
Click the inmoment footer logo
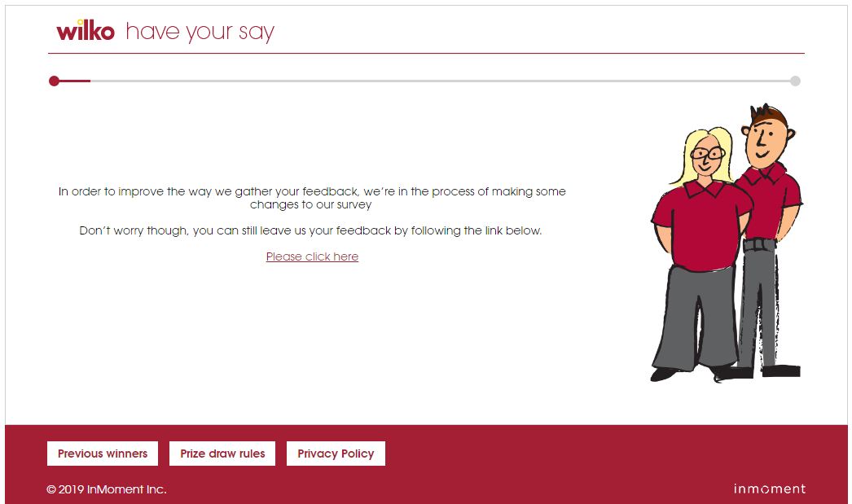(x=770, y=489)
